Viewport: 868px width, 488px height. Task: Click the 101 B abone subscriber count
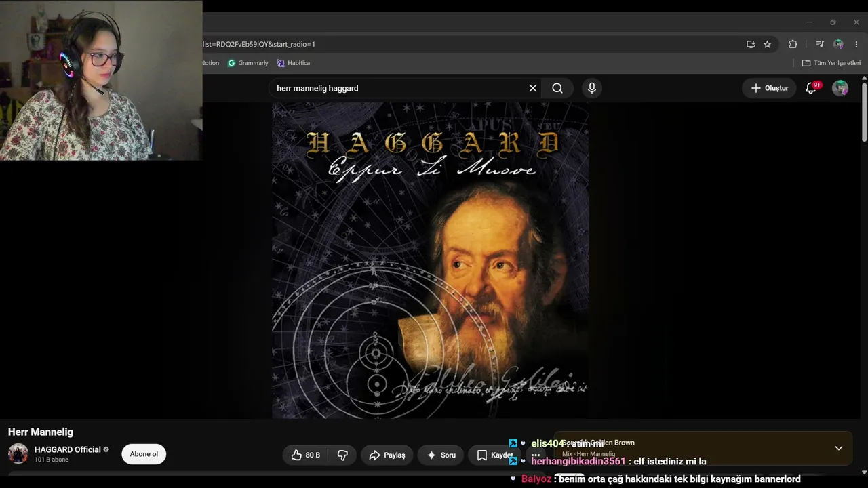tap(52, 460)
